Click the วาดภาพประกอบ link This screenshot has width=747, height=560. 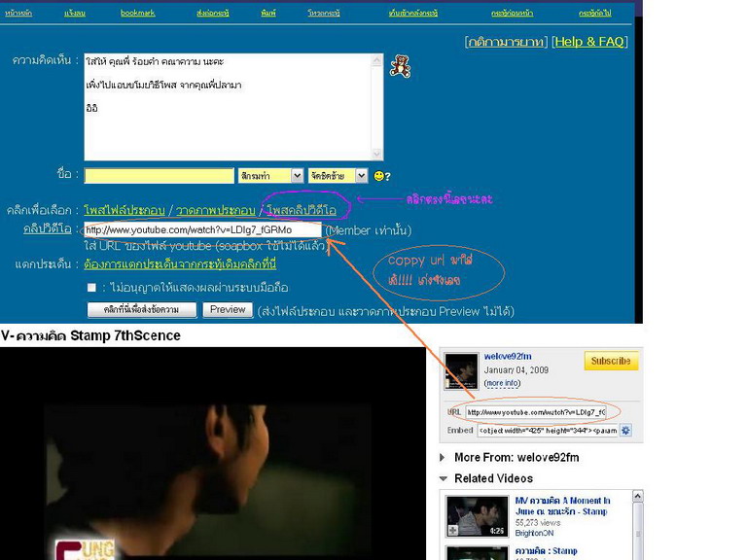(216, 210)
